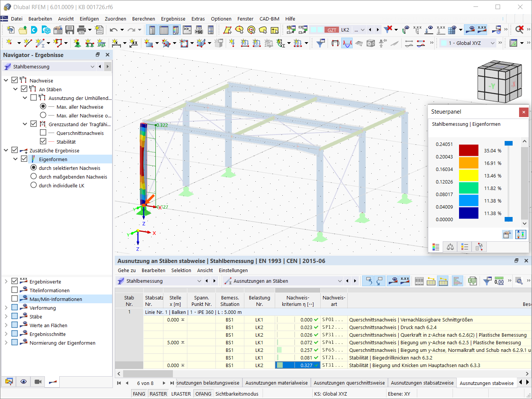Undo the last action

coord(114,30)
